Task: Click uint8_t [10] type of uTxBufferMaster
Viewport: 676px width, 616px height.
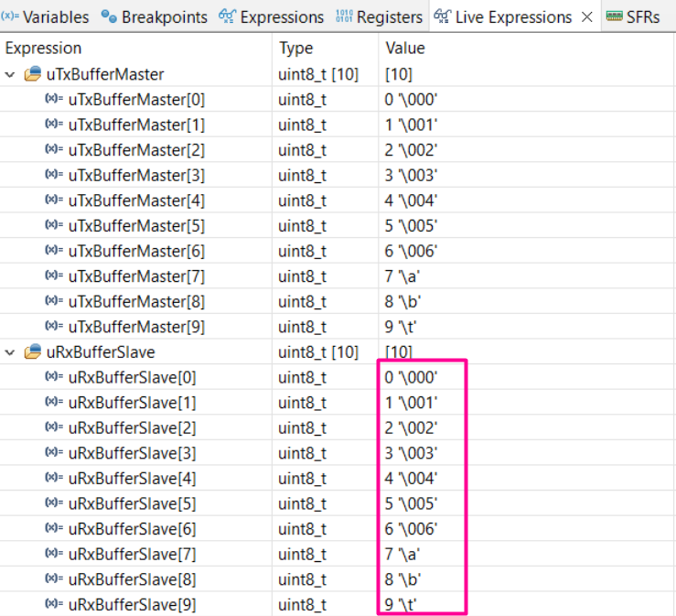Action: [318, 75]
